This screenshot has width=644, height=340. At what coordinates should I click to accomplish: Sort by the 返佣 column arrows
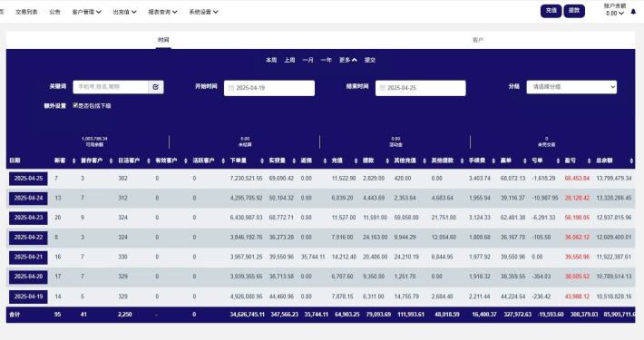[325, 160]
